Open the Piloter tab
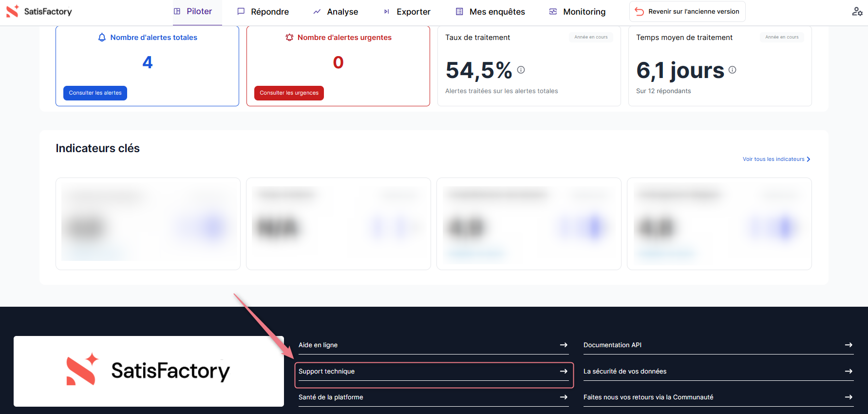The height and width of the screenshot is (414, 868). coord(193,11)
